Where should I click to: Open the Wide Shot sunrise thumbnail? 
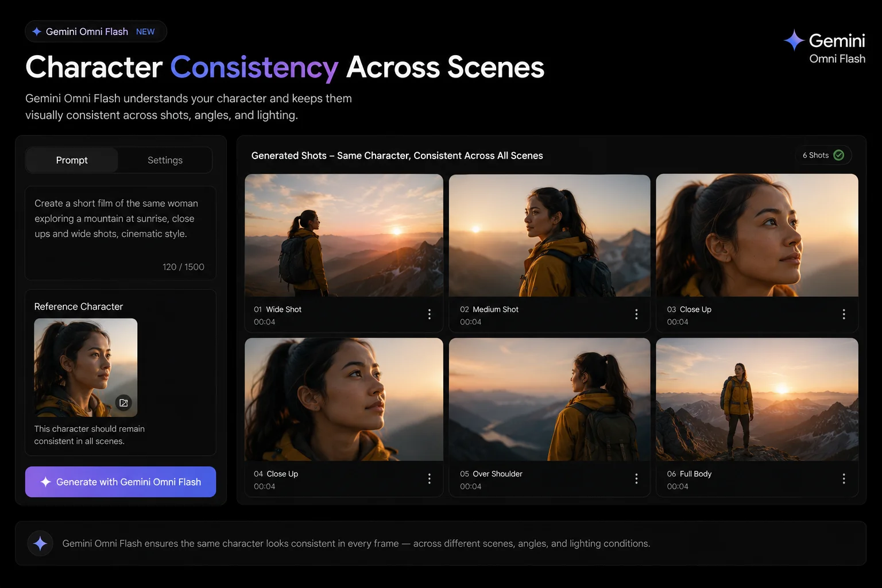tap(344, 235)
